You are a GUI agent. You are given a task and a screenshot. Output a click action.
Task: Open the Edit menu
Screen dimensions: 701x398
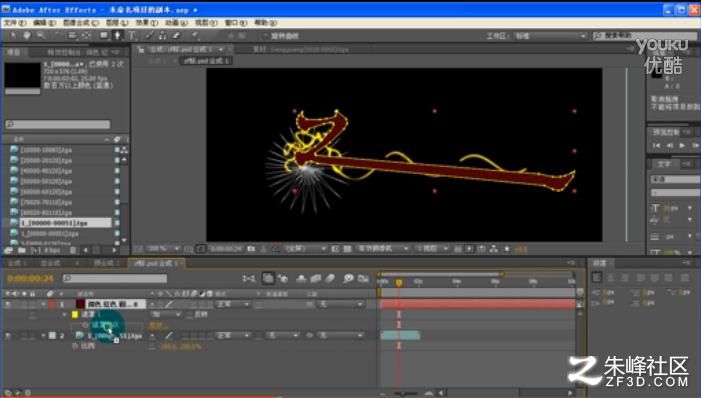pyautogui.click(x=44, y=22)
